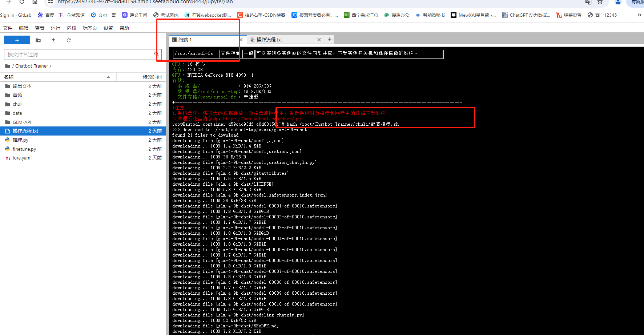This screenshot has height=335, width=644.
Task: Open the browser profile avatar
Action: click(x=618, y=2)
